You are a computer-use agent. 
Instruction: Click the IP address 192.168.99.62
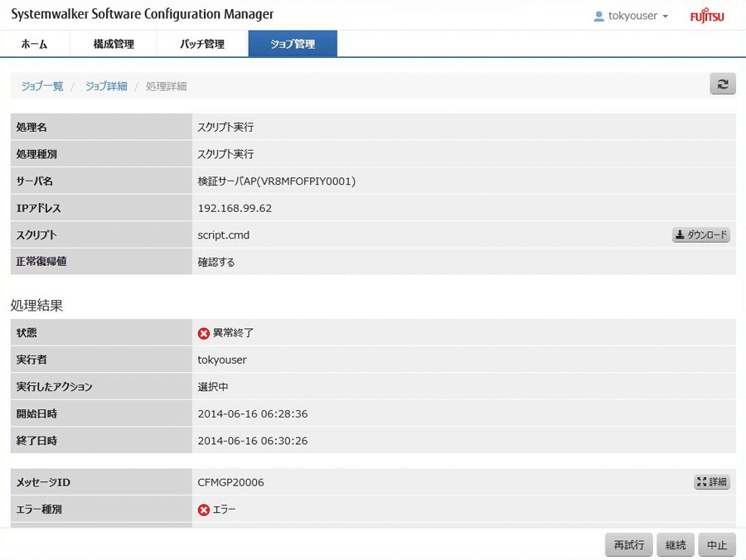pyautogui.click(x=235, y=208)
